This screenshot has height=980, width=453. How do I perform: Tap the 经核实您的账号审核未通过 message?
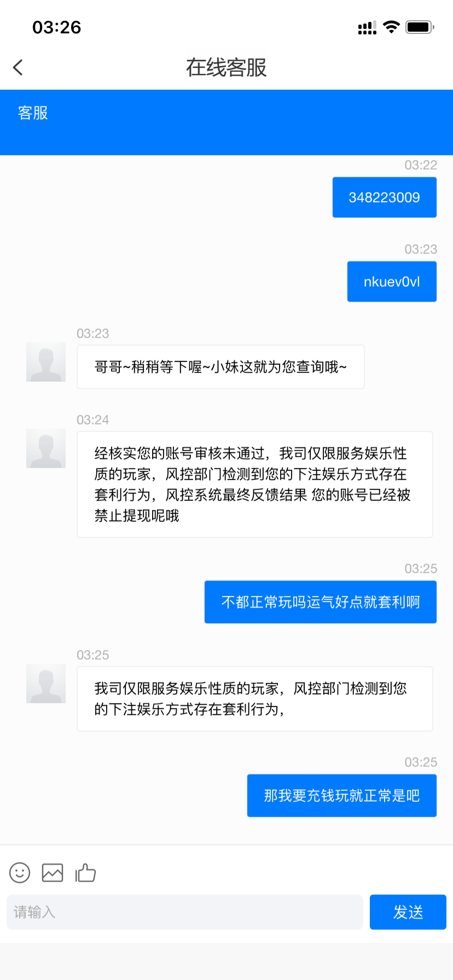coord(254,484)
